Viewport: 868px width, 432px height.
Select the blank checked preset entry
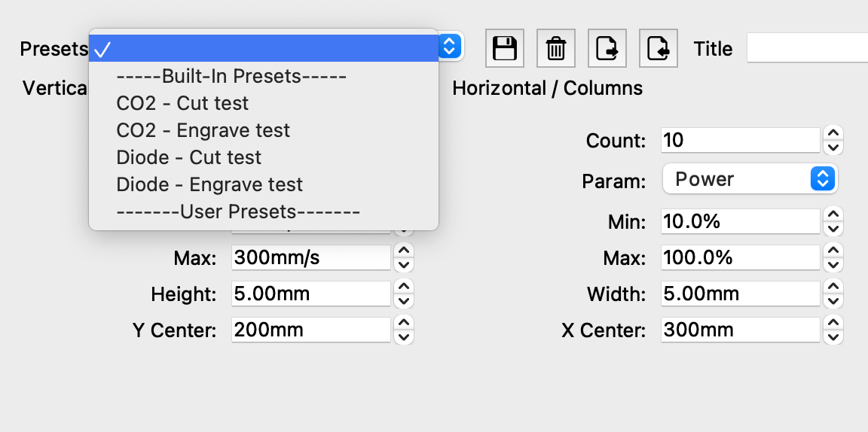tap(264, 49)
